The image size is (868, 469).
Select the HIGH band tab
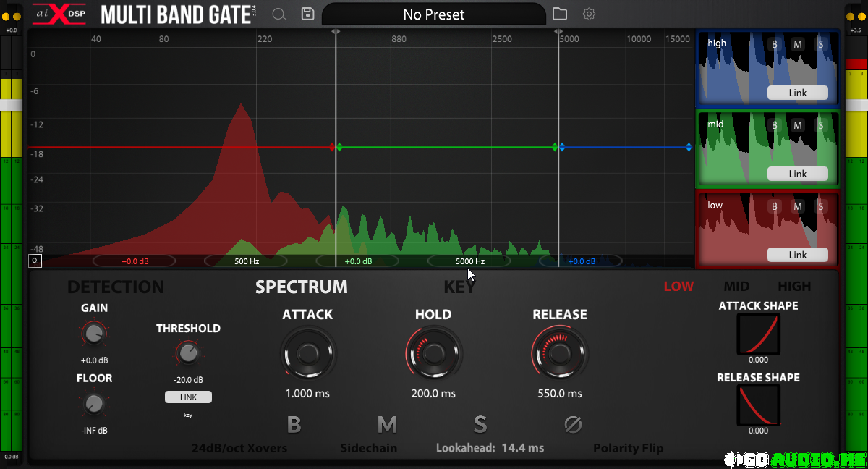794,286
